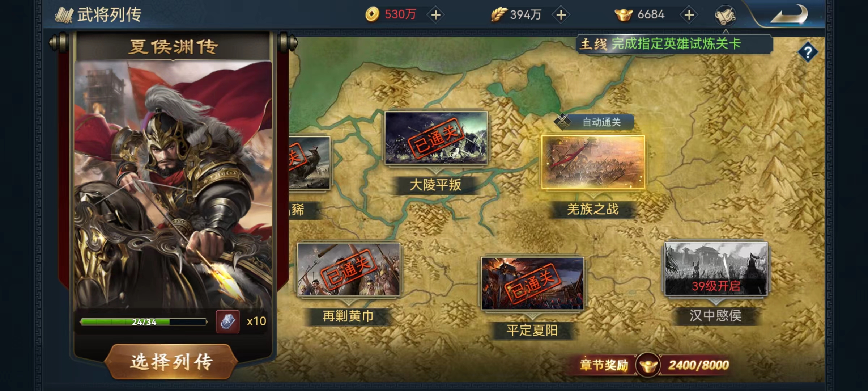The width and height of the screenshot is (868, 391).
Task: Click the 武将列传 scroll icon
Action: click(64, 15)
